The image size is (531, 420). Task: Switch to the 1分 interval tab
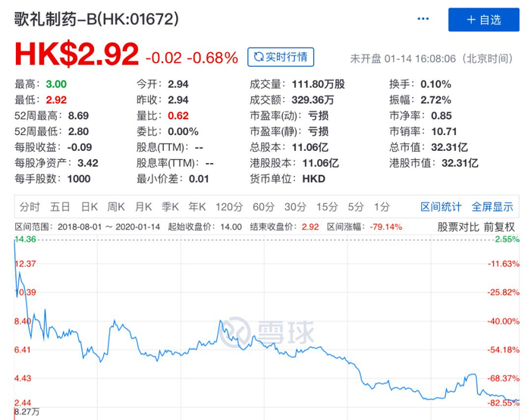pyautogui.click(x=382, y=206)
